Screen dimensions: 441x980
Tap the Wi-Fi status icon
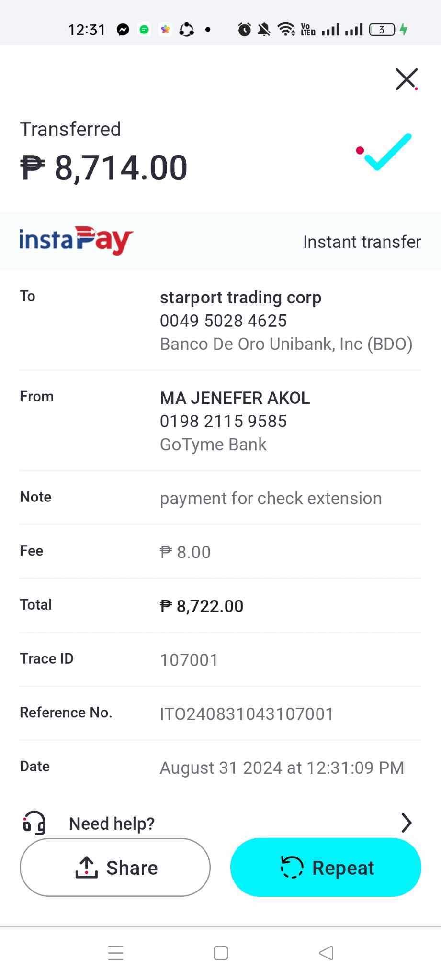(286, 30)
